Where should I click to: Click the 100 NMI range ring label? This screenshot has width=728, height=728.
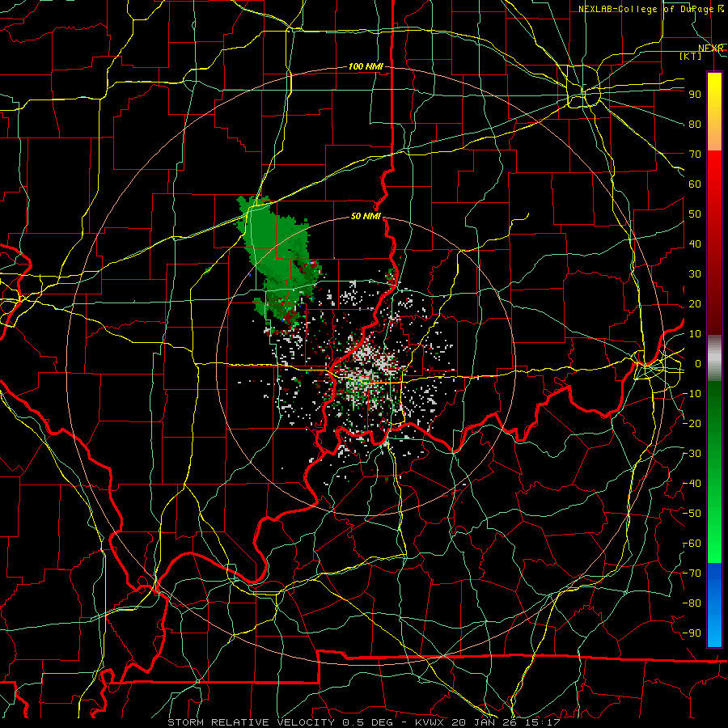366,67
